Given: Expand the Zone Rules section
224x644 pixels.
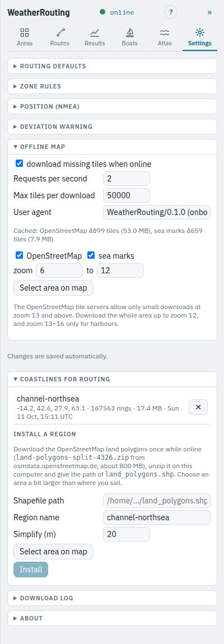Looking at the screenshot, I should tap(112, 86).
